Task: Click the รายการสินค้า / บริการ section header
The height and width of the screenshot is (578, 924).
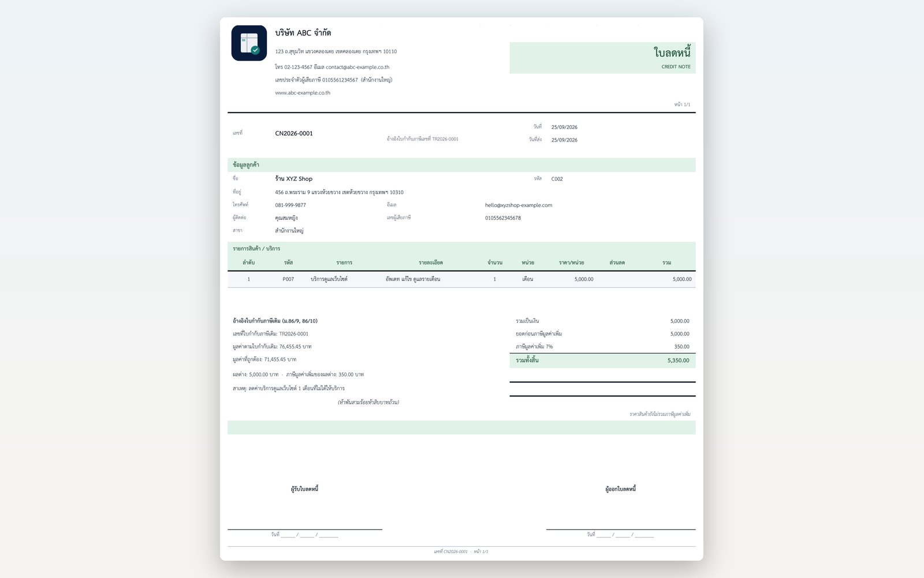Action: point(256,249)
